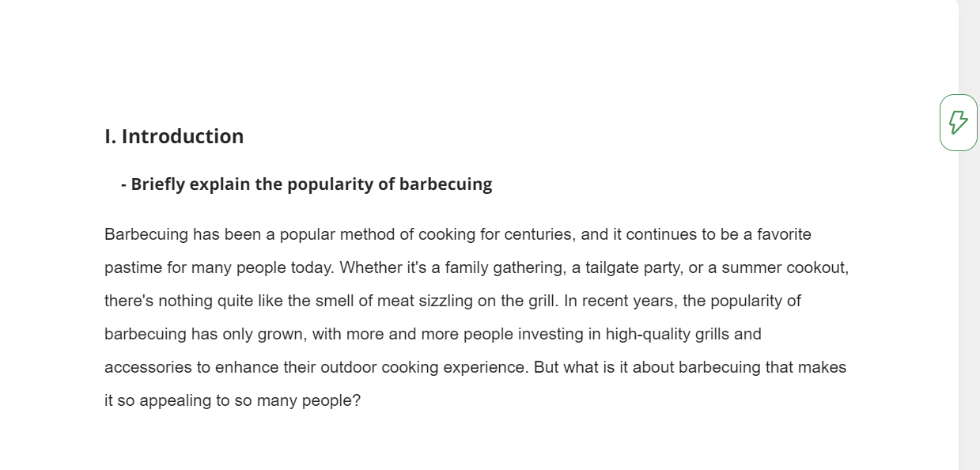Click the "I. Introduction" heading

pyautogui.click(x=174, y=136)
